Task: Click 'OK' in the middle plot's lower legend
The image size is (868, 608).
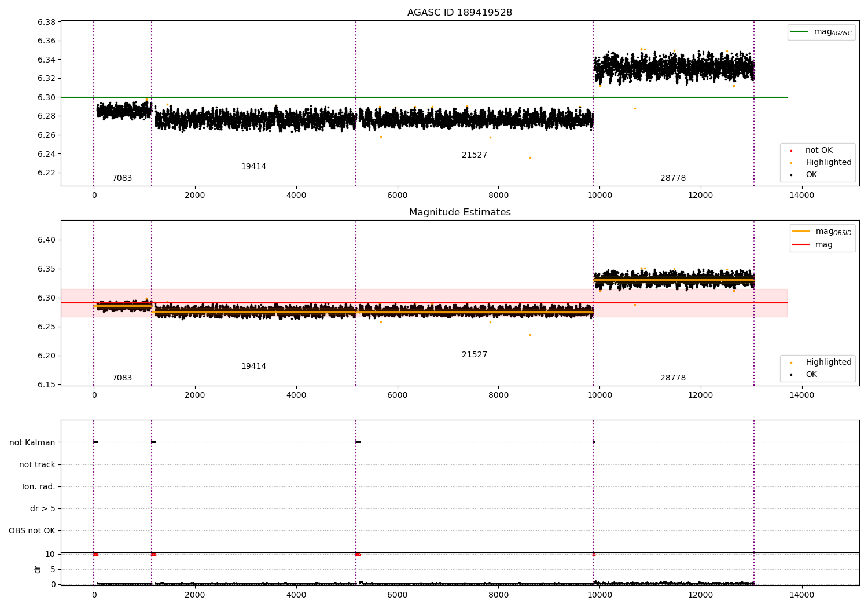Action: (x=811, y=375)
